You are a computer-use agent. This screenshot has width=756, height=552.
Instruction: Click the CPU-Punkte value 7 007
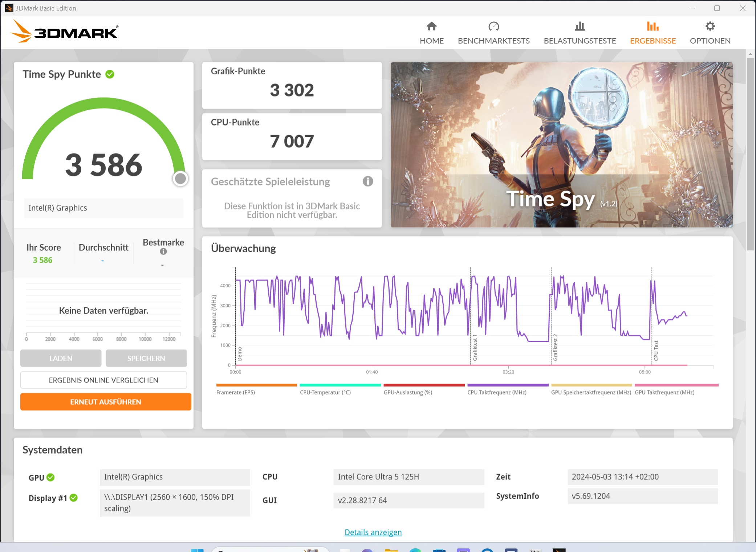click(292, 141)
